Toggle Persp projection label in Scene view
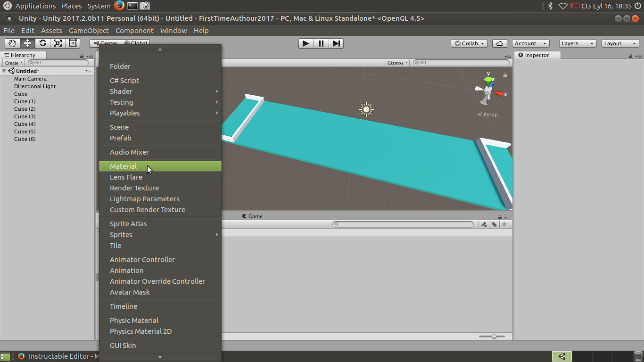644x362 pixels. point(487,115)
